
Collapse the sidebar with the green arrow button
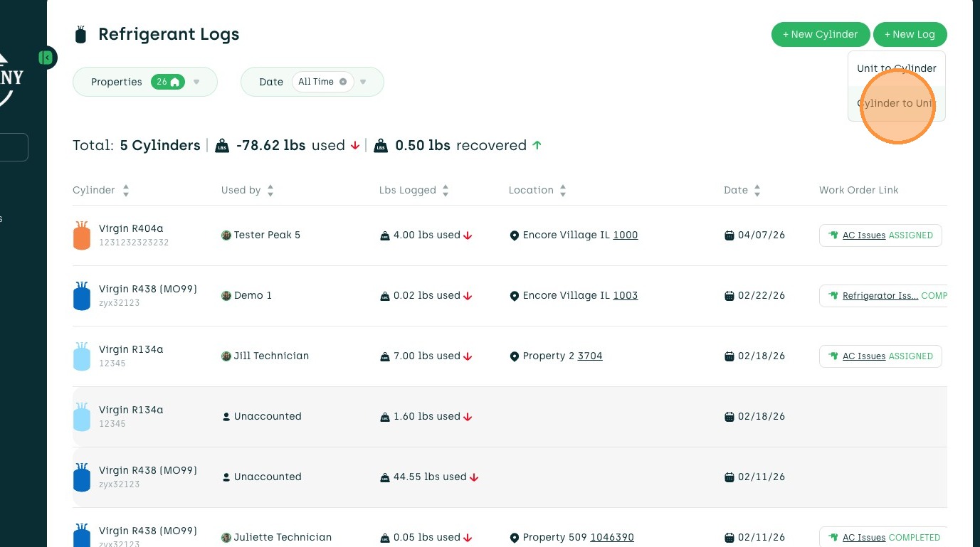tap(46, 58)
